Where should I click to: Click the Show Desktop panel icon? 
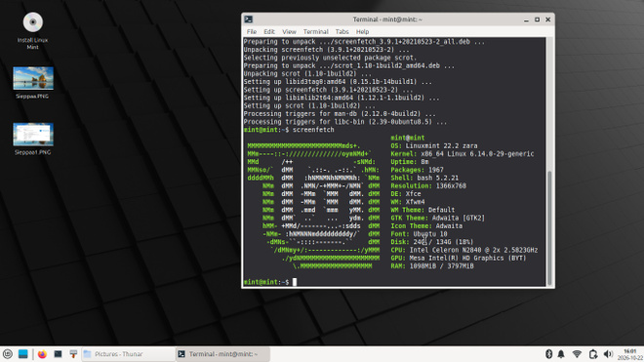coord(23,354)
